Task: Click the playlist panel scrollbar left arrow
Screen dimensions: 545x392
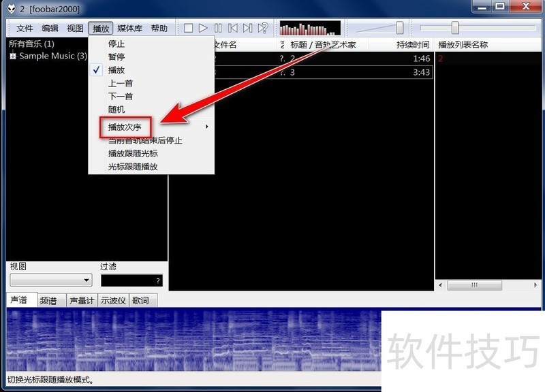Action: (440, 285)
